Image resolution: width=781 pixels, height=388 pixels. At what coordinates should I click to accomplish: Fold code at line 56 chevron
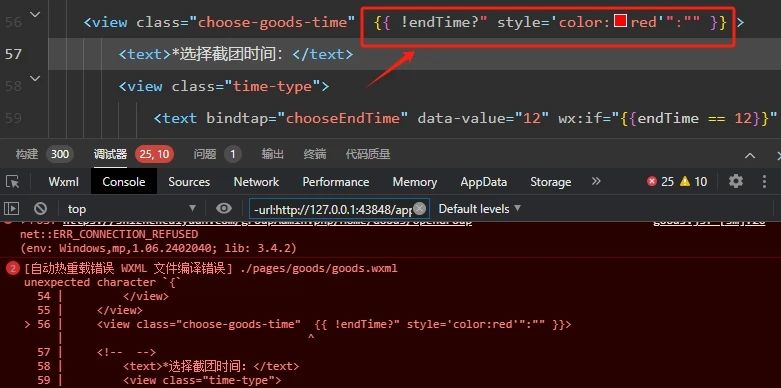click(x=35, y=15)
